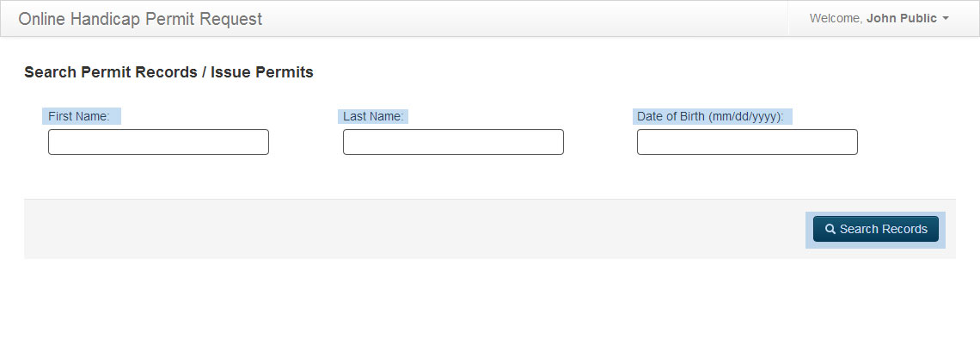Screen dimensions: 980x339
Task: Click the magnifying glass search icon
Action: click(830, 229)
